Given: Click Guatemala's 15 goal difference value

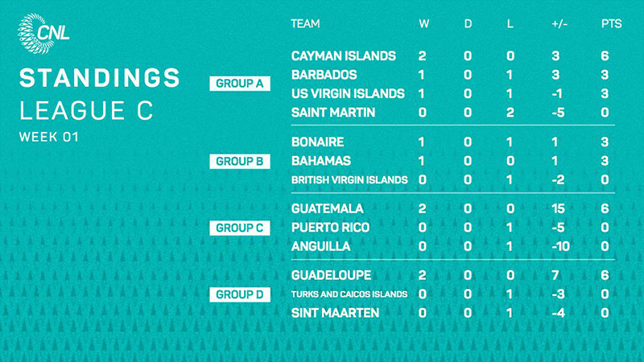Looking at the screenshot, I should (558, 208).
